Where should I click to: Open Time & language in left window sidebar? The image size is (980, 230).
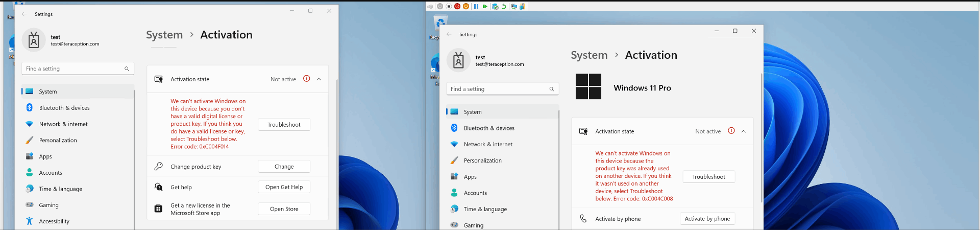pyautogui.click(x=78, y=189)
